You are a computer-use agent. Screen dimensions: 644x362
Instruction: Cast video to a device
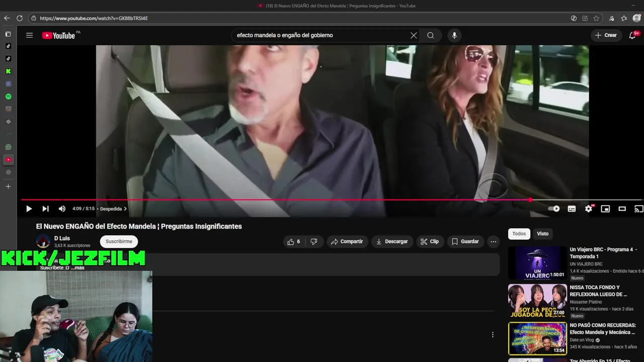point(638,209)
